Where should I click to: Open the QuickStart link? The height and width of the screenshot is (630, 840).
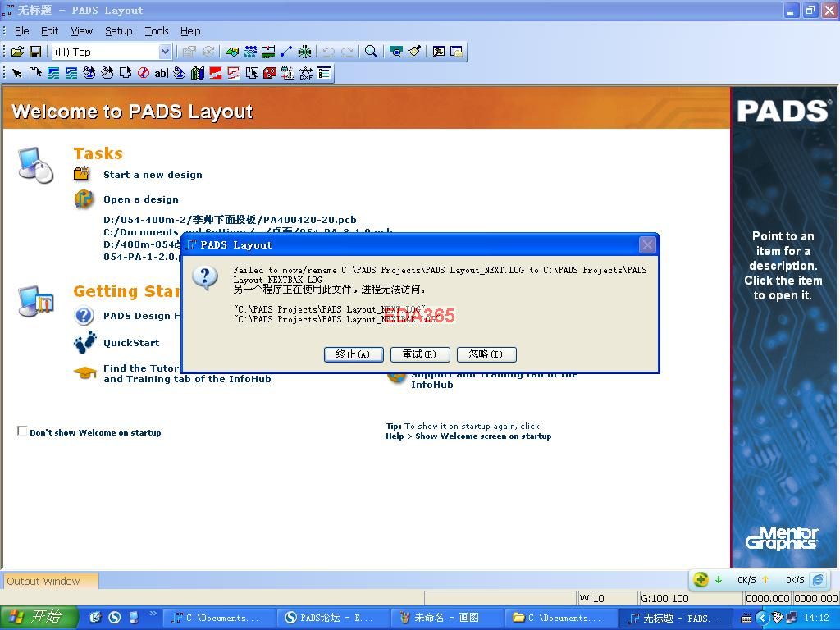(x=131, y=343)
